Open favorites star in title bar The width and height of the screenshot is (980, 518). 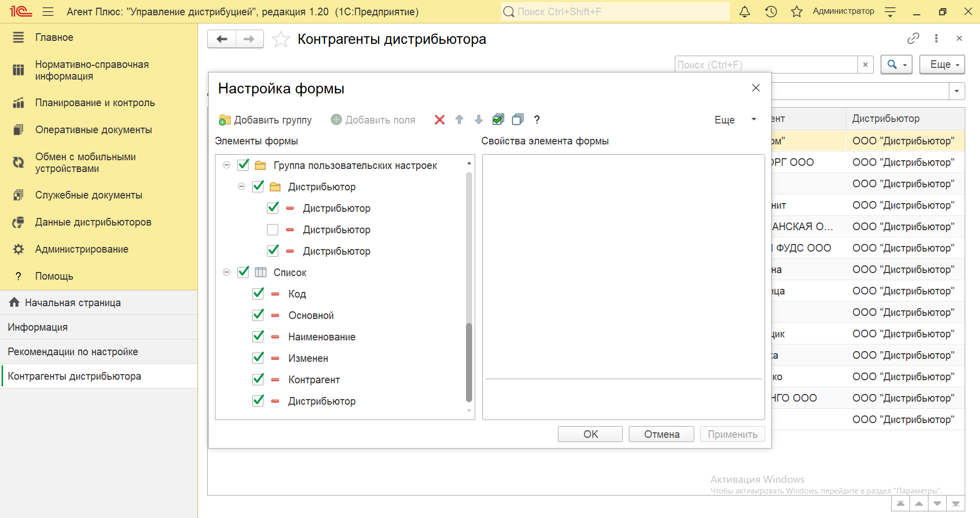pyautogui.click(x=797, y=11)
